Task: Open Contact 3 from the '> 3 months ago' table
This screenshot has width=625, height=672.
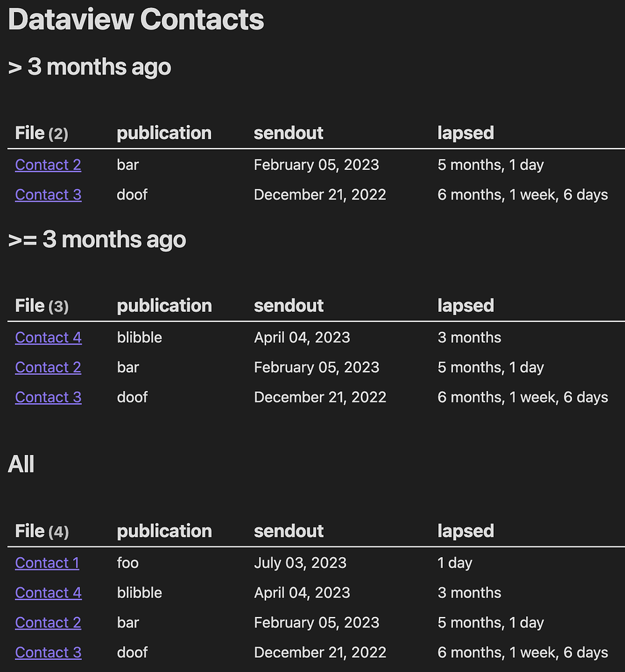Action: (48, 195)
